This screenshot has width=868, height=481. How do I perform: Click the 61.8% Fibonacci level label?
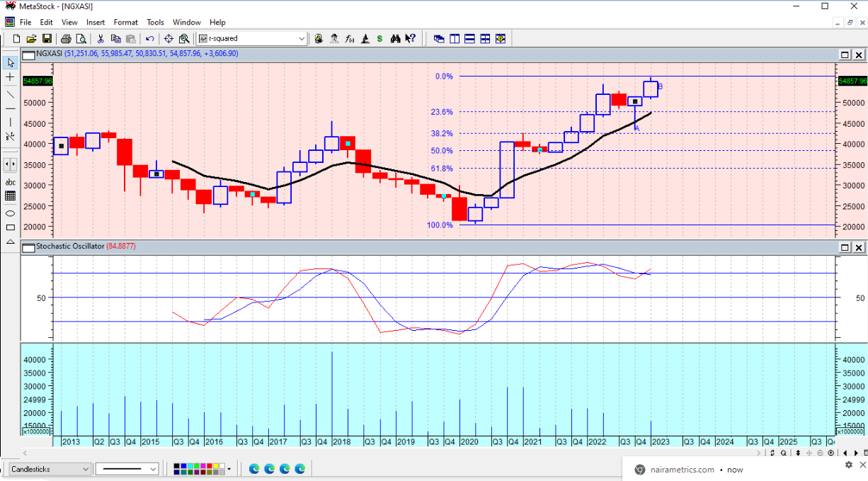pos(442,168)
